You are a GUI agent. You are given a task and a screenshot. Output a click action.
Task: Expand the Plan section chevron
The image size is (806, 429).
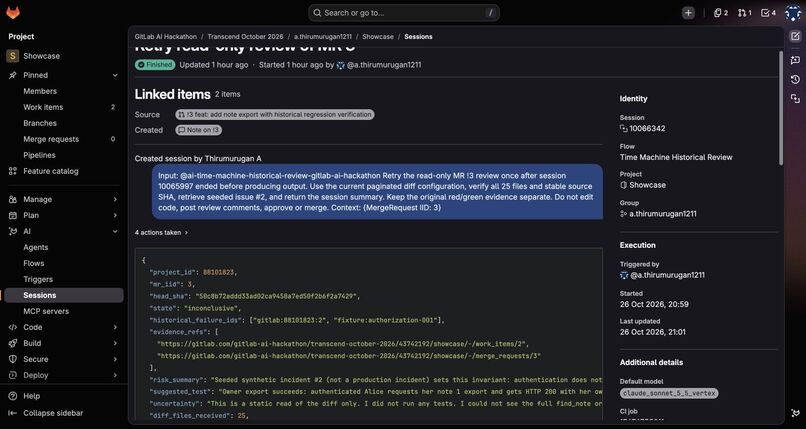tap(115, 215)
